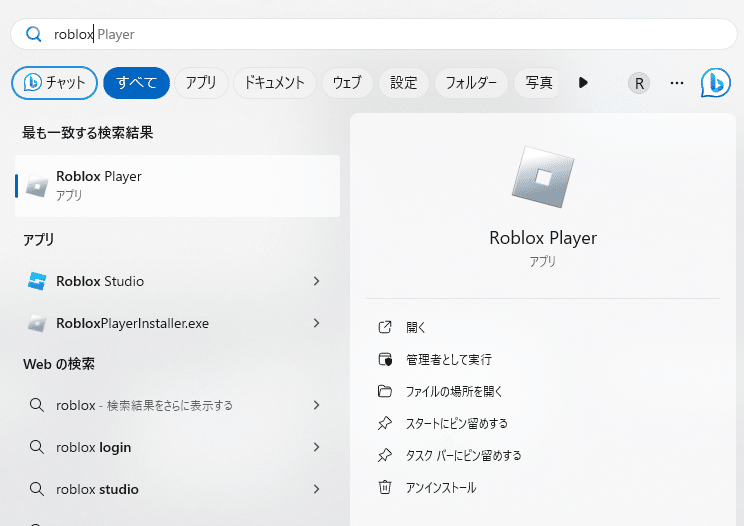Viewport: 744px width, 526px height.
Task: Click the RobloxPlayerInstaller.exe icon
Action: click(37, 323)
